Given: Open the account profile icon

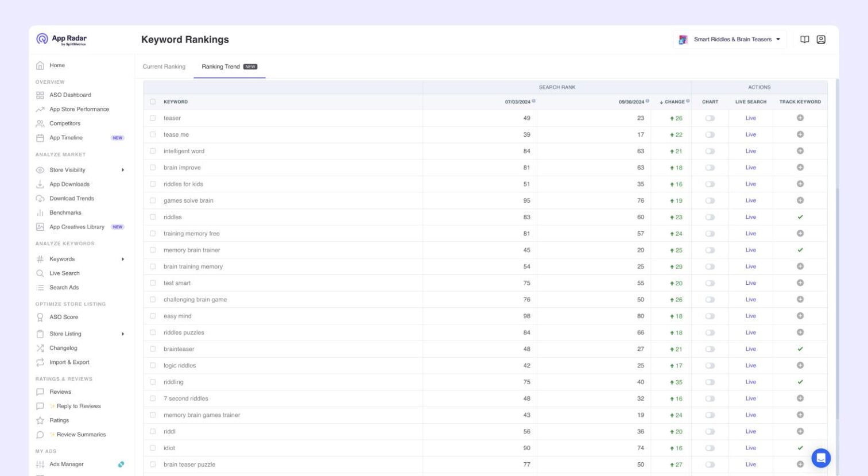Looking at the screenshot, I should pyautogui.click(x=821, y=40).
